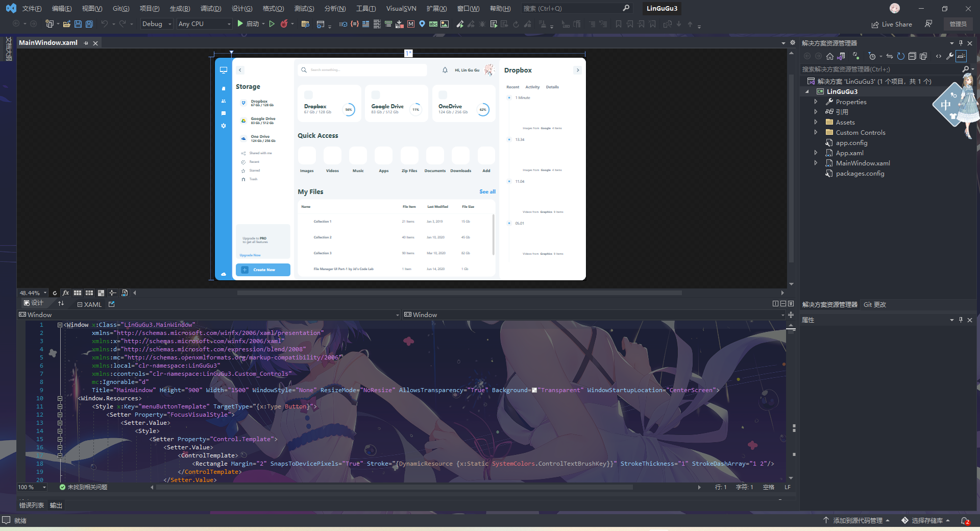Click Sync with Active Document arrows icon
The image size is (980, 531).
click(890, 56)
